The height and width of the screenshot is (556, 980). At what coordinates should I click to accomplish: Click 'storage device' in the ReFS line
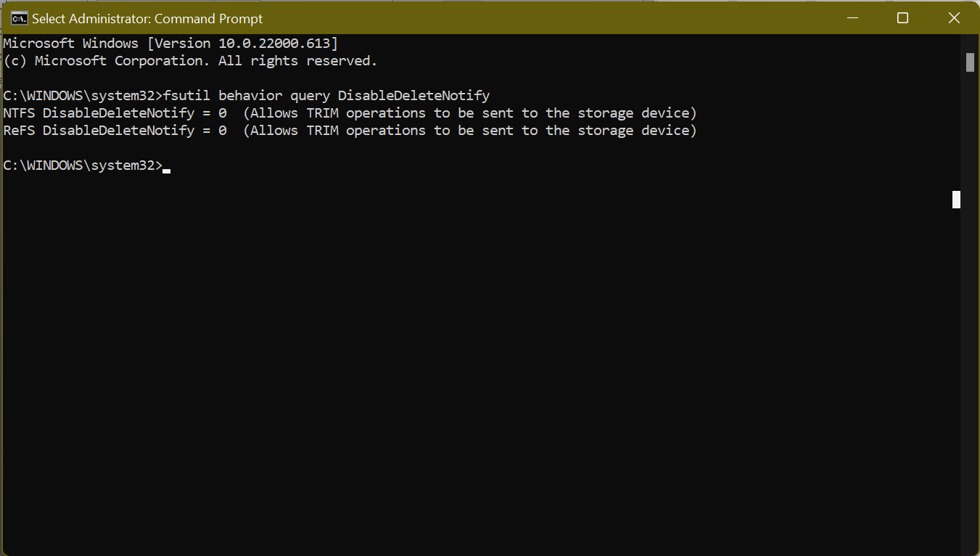click(x=637, y=131)
